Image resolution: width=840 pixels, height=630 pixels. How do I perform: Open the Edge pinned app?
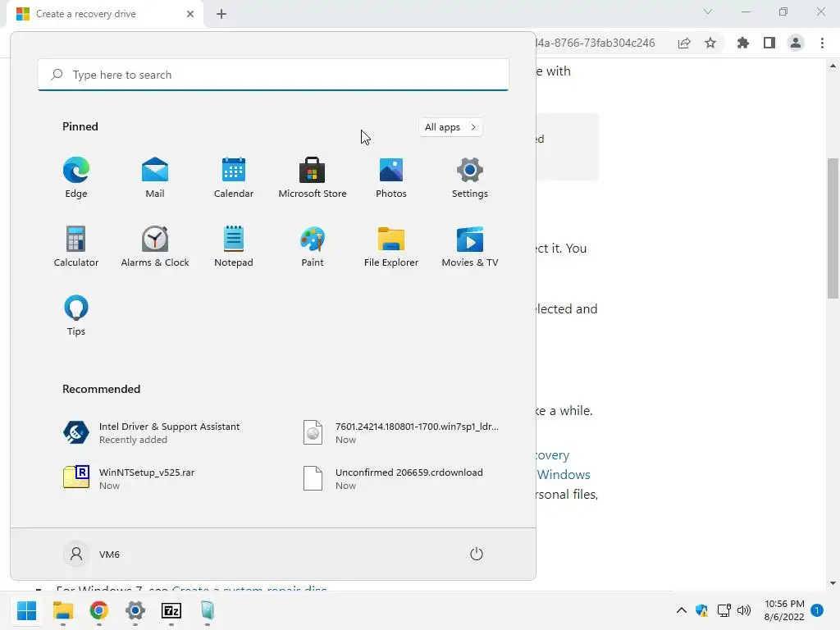(x=76, y=178)
